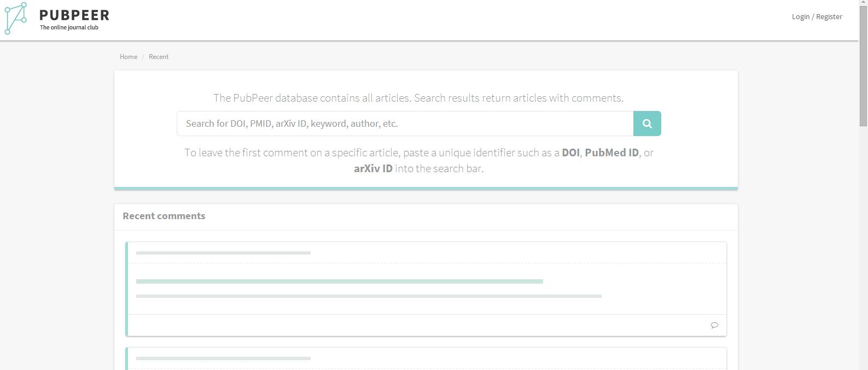Open the first recent comment's green title placeholder
The image size is (868, 370).
click(x=339, y=281)
